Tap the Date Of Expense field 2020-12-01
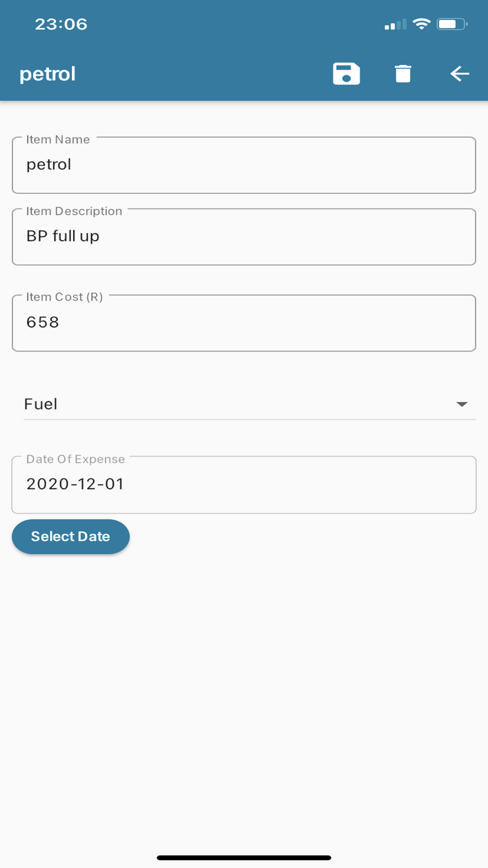The image size is (488, 868). [x=244, y=485]
